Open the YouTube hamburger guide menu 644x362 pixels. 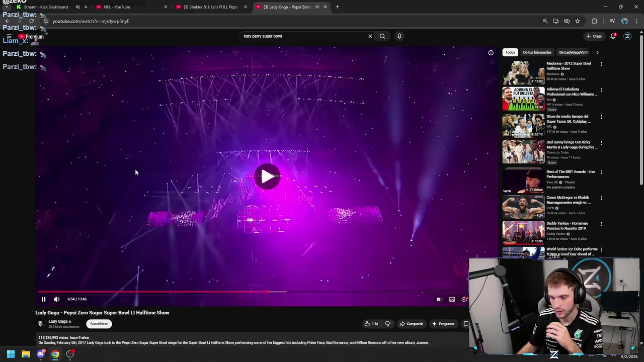[9, 36]
